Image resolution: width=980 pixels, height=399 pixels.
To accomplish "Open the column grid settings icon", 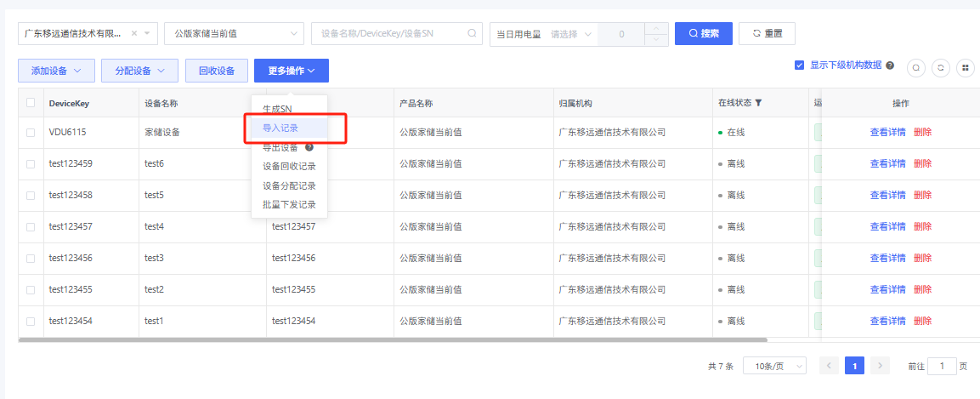I will pyautogui.click(x=965, y=67).
